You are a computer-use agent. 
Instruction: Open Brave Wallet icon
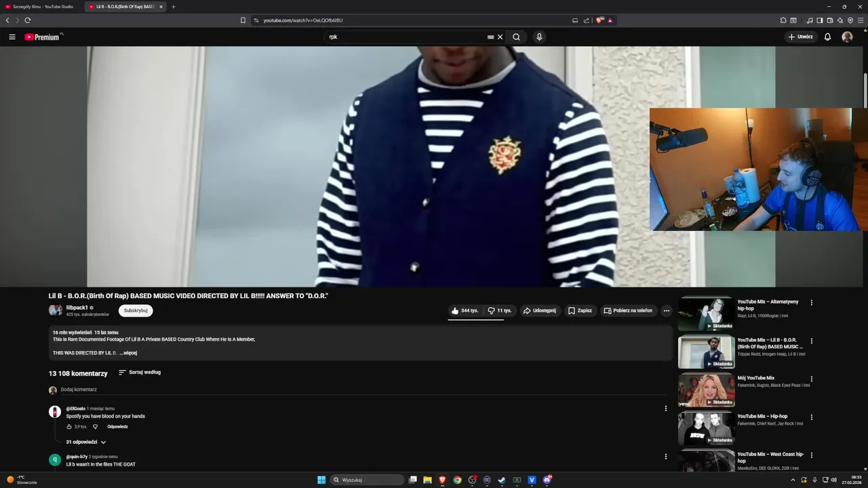830,20
